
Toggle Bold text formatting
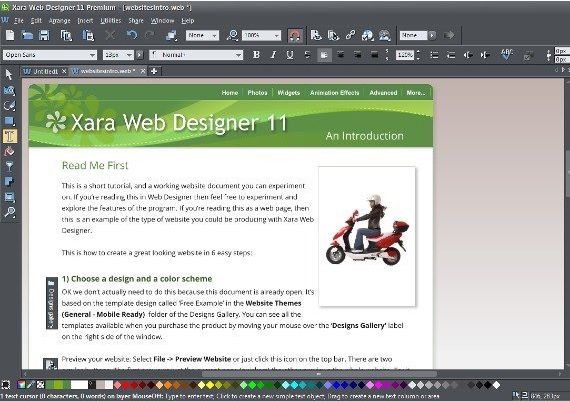coord(256,55)
